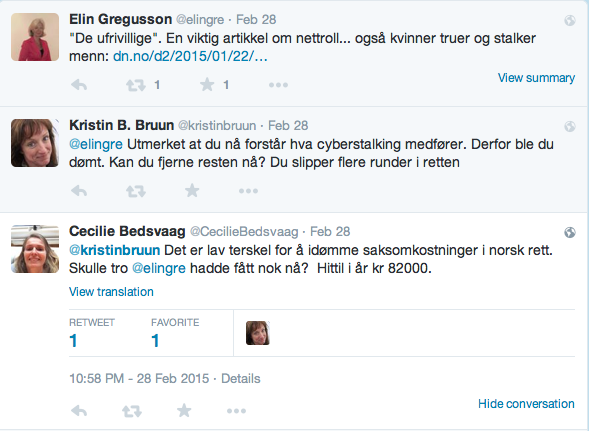Viewport: 589px width, 431px height.
Task: Click the @kristinbruun mention
Action: (115, 250)
